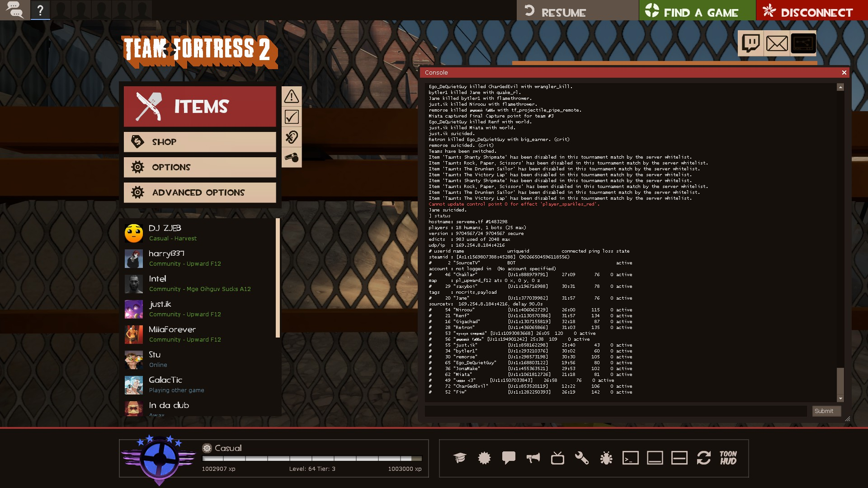
Task: Toggle the mute player ear icon
Action: point(292,137)
